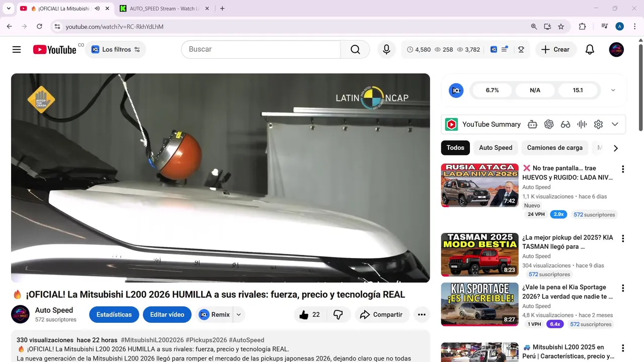Image resolution: width=644 pixels, height=362 pixels.
Task: Click the Remix button
Action: point(214,315)
